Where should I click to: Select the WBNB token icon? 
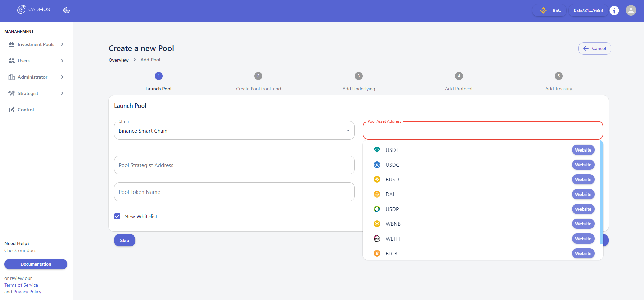click(377, 224)
